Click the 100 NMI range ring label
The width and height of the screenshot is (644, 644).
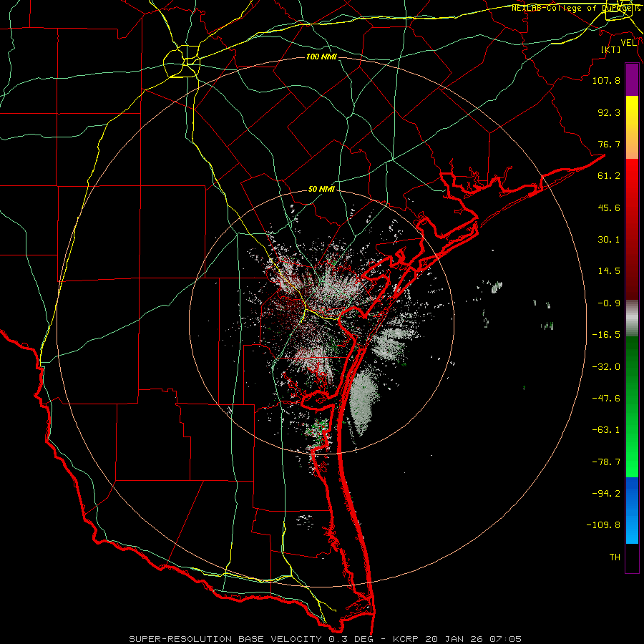pos(321,57)
